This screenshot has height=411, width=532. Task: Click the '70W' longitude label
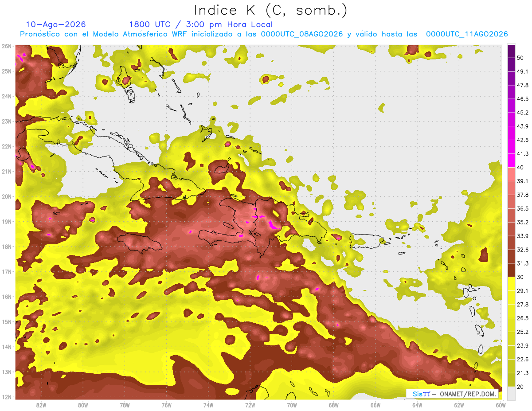pos(292,405)
